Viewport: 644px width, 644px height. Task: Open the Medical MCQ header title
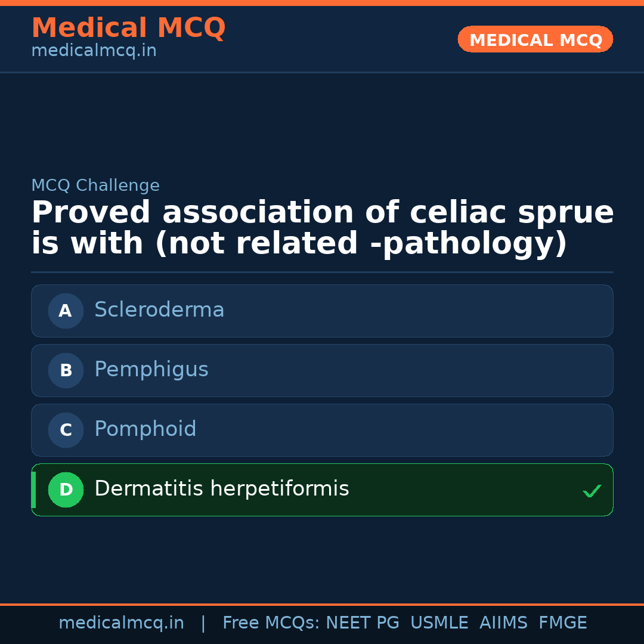pos(128,28)
